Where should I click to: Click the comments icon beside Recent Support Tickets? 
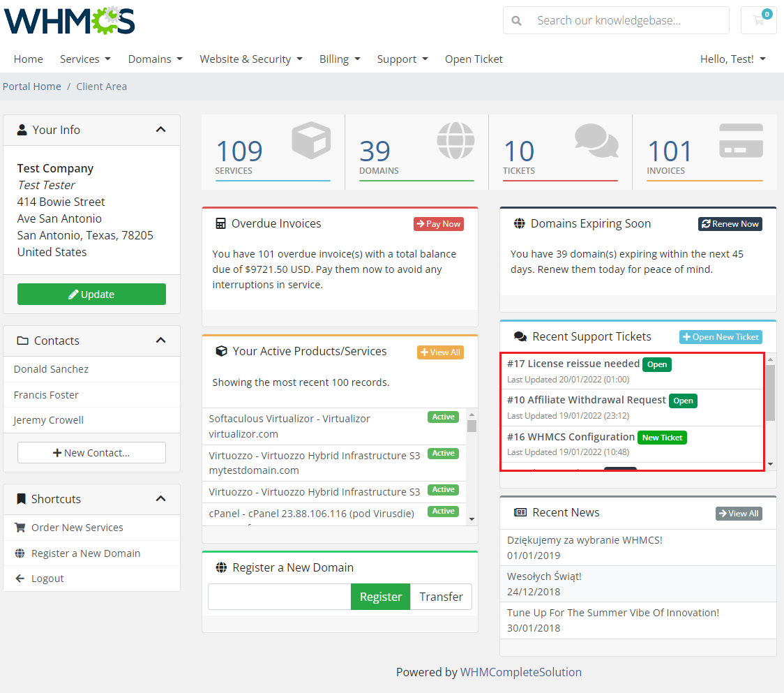tap(520, 337)
